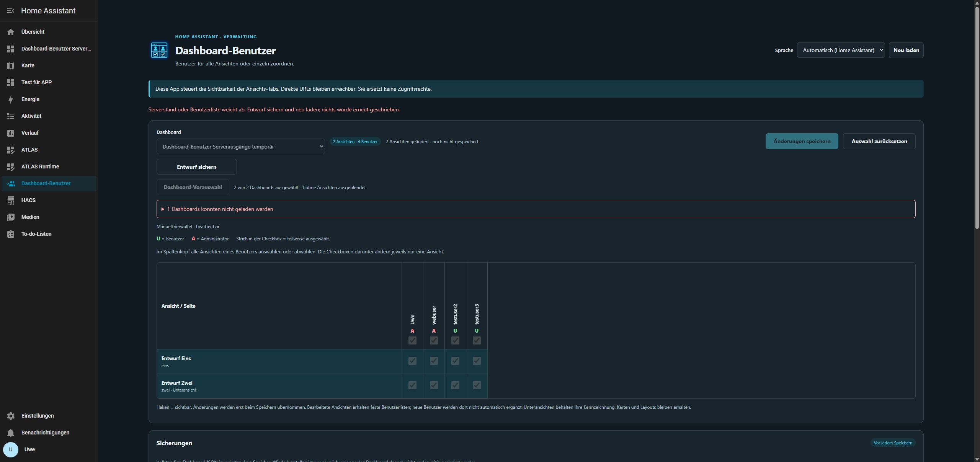Click the Dashboard-Benutzer app logo

159,50
